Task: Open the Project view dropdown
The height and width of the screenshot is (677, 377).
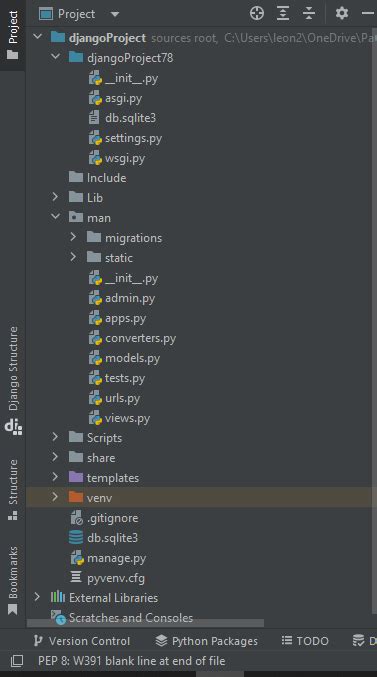Action: pos(114,14)
